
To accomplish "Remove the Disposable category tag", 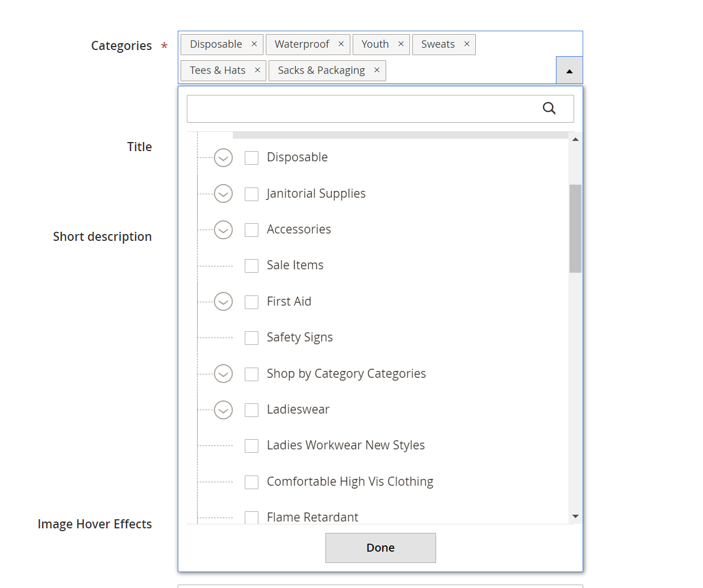I will click(x=254, y=44).
